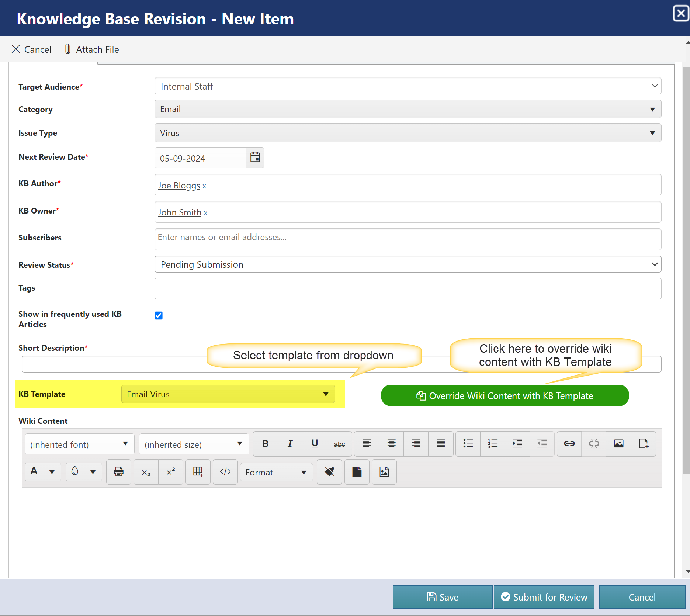The image size is (690, 616).
Task: Click Cancel in the top command bar
Action: click(32, 49)
